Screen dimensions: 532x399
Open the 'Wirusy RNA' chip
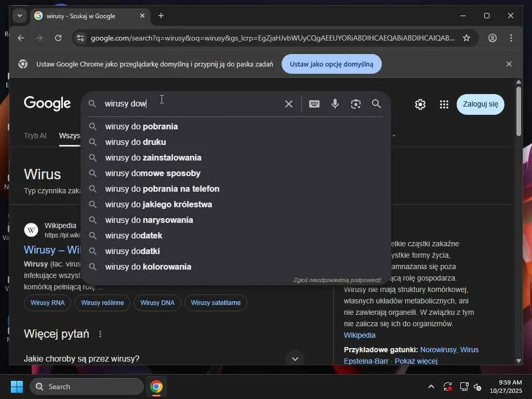tap(47, 303)
